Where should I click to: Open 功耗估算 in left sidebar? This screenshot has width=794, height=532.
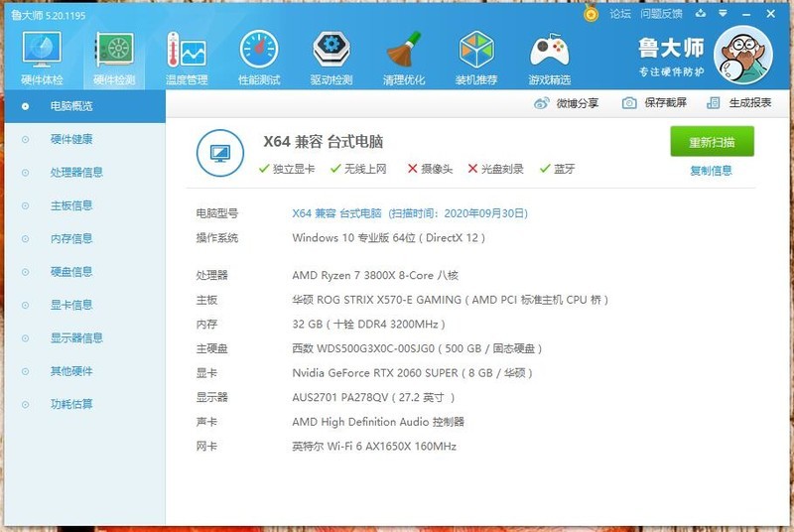pos(71,404)
